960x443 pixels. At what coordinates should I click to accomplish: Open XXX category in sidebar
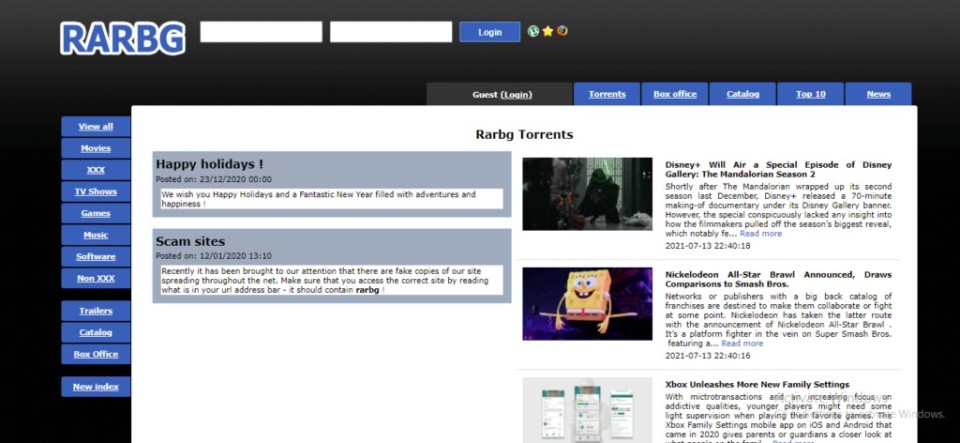click(x=96, y=170)
